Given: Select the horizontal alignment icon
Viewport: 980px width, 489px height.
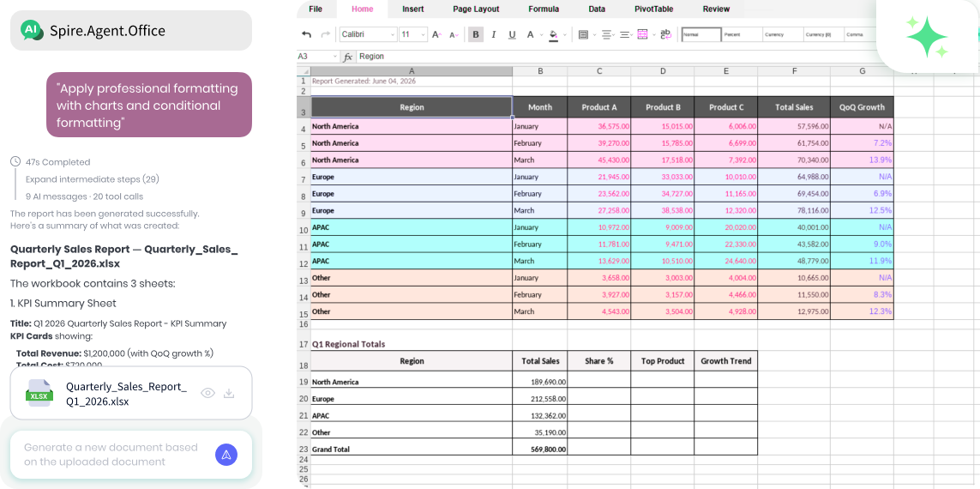Looking at the screenshot, I should (605, 35).
